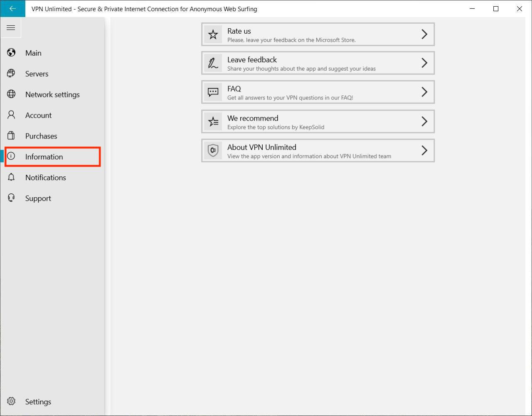Click the Network settings globe icon
This screenshot has height=416, width=532.
pos(11,94)
